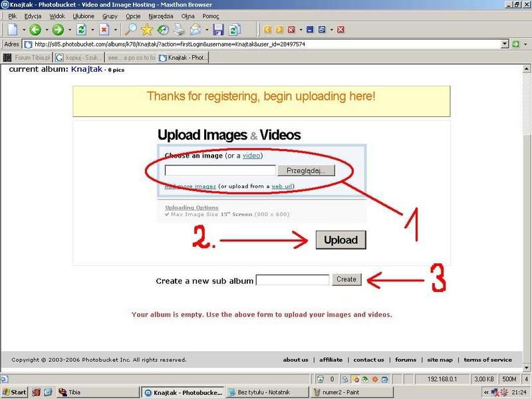Open dropdown arrow next to Back button
The width and height of the screenshot is (532, 399).
point(47,30)
